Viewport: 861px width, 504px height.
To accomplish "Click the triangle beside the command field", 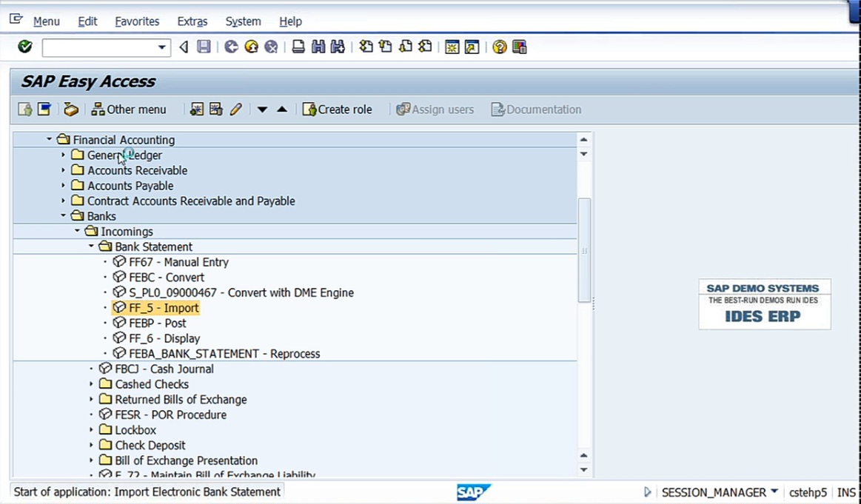I will (x=184, y=47).
